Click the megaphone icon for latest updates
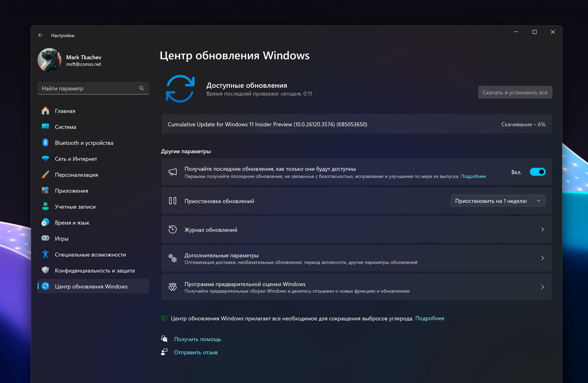The image size is (588, 383). coord(172,172)
